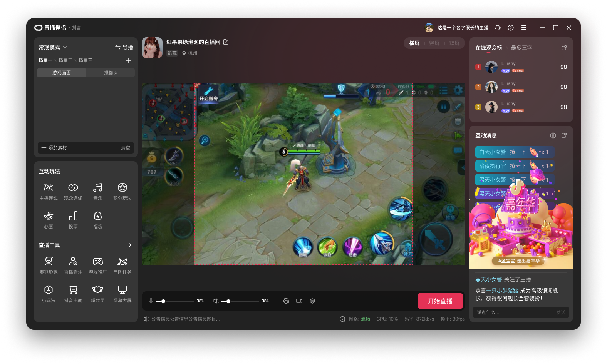Adjust the microphone volume slider

(174, 301)
